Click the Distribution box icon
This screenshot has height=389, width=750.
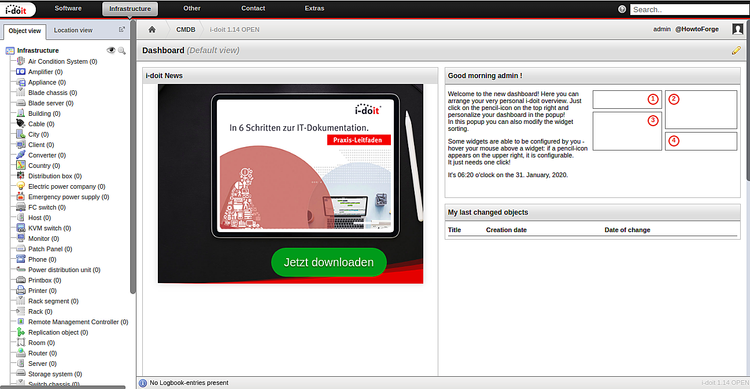(21, 176)
